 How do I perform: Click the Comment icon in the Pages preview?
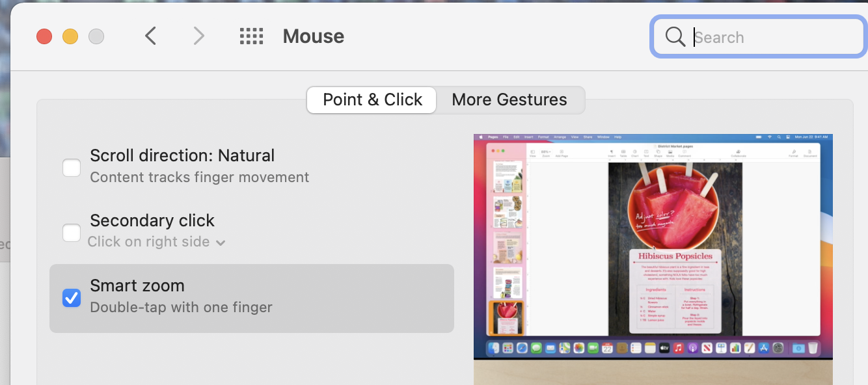tap(683, 152)
